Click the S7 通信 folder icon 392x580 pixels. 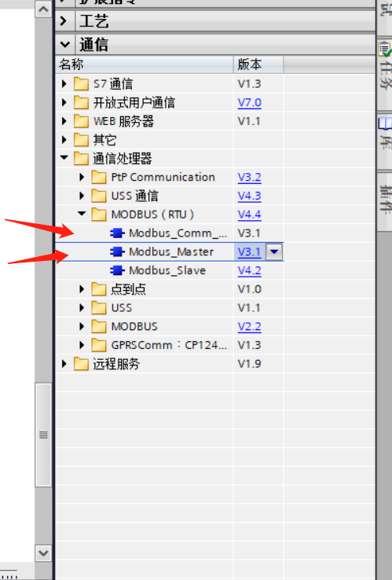(x=81, y=84)
